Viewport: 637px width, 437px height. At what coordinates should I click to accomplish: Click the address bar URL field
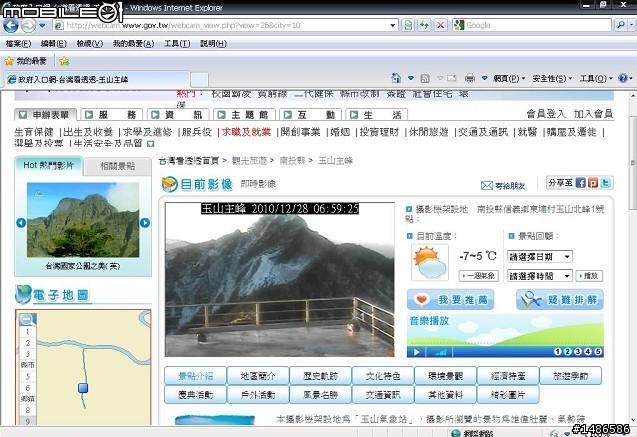coord(221,25)
